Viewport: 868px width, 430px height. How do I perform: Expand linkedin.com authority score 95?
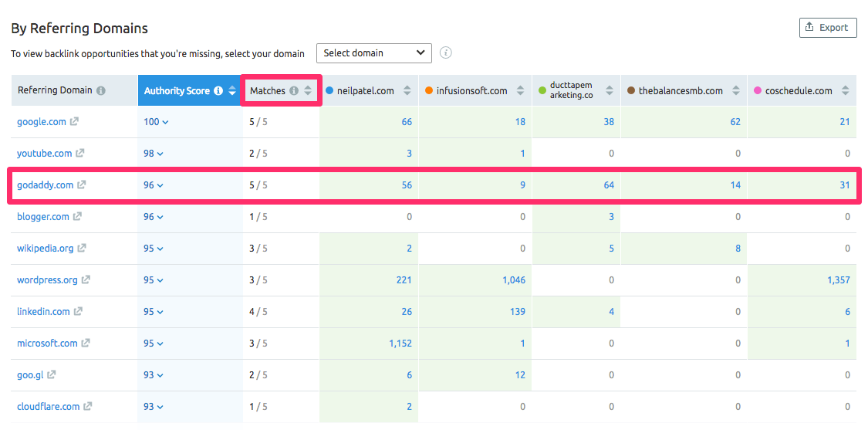click(154, 312)
